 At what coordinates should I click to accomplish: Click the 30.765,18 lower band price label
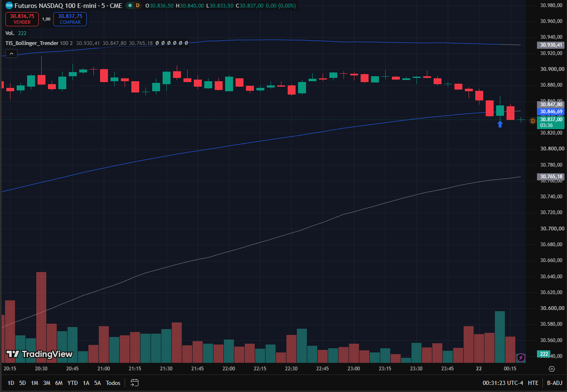click(x=551, y=177)
